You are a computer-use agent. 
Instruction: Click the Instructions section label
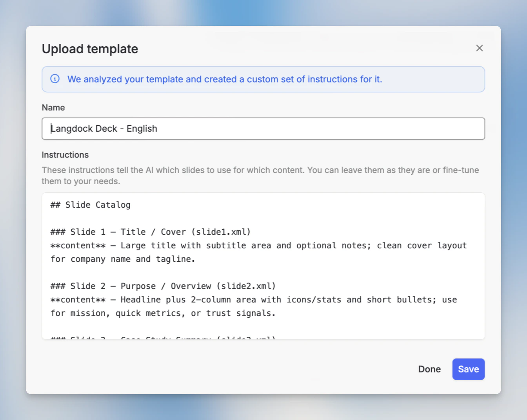coord(65,155)
